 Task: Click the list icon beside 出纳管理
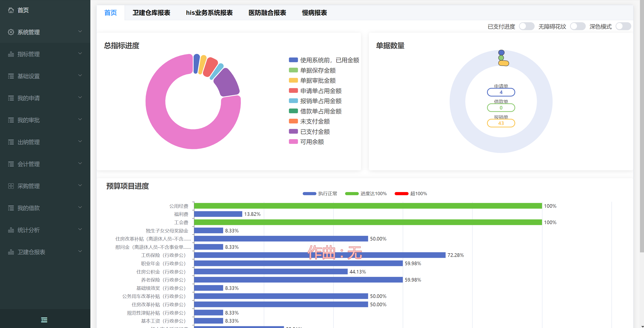[x=11, y=142]
